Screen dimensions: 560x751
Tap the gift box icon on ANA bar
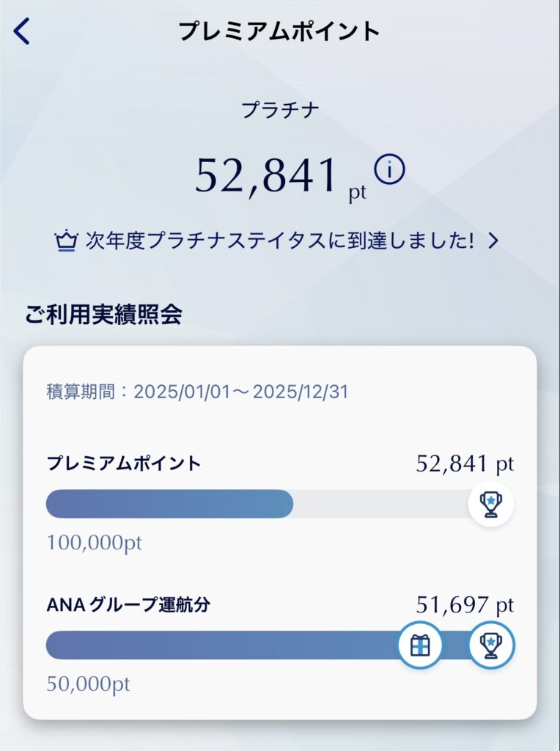coord(420,645)
